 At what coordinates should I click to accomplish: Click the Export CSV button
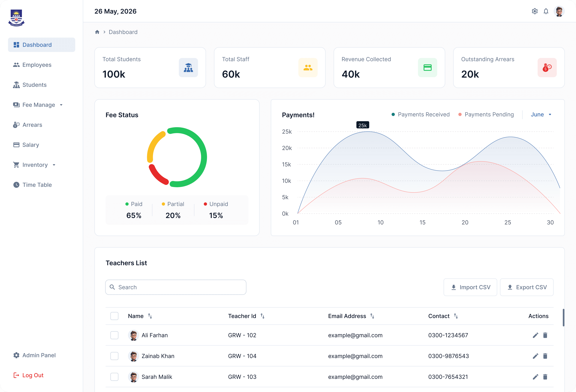527,287
